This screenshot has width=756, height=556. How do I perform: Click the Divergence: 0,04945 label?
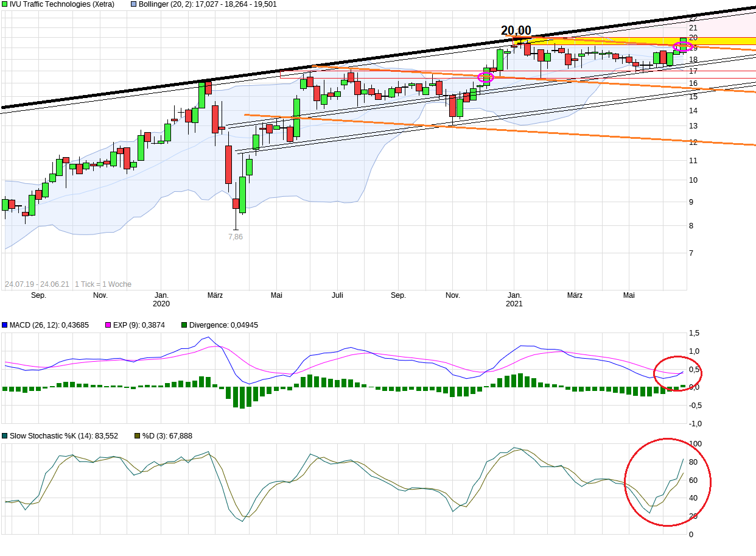coord(223,325)
